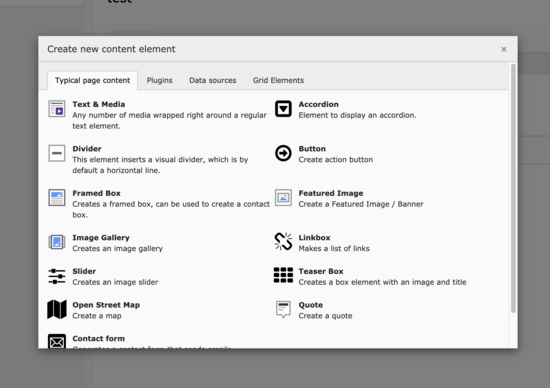The height and width of the screenshot is (388, 550).
Task: Choose the Linkbox chain icon
Action: [283, 242]
